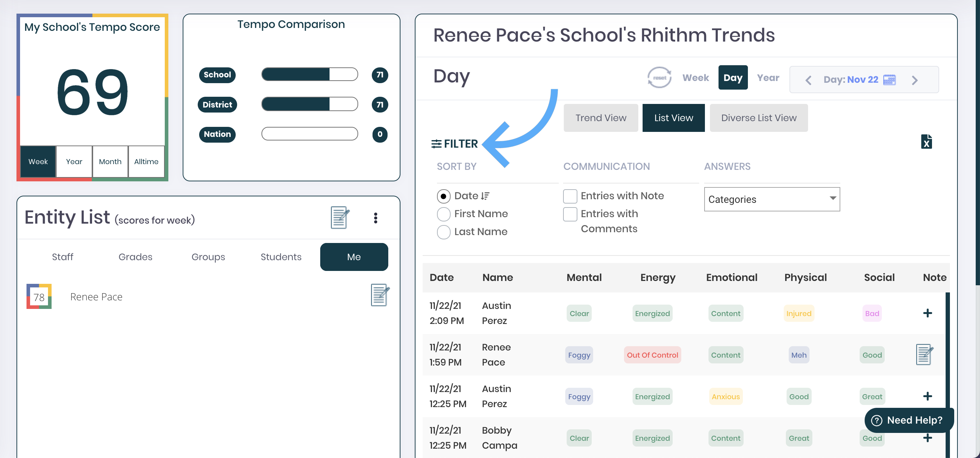Click the FILTER lines icon
The width and height of the screenshot is (980, 458).
(x=436, y=144)
